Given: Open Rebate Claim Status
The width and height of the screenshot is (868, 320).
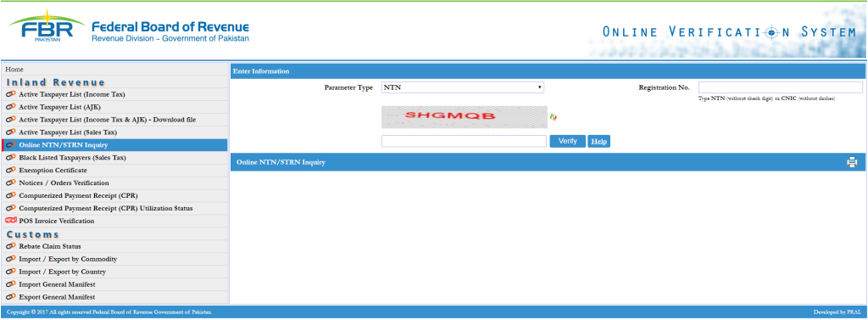Looking at the screenshot, I should click(x=50, y=246).
